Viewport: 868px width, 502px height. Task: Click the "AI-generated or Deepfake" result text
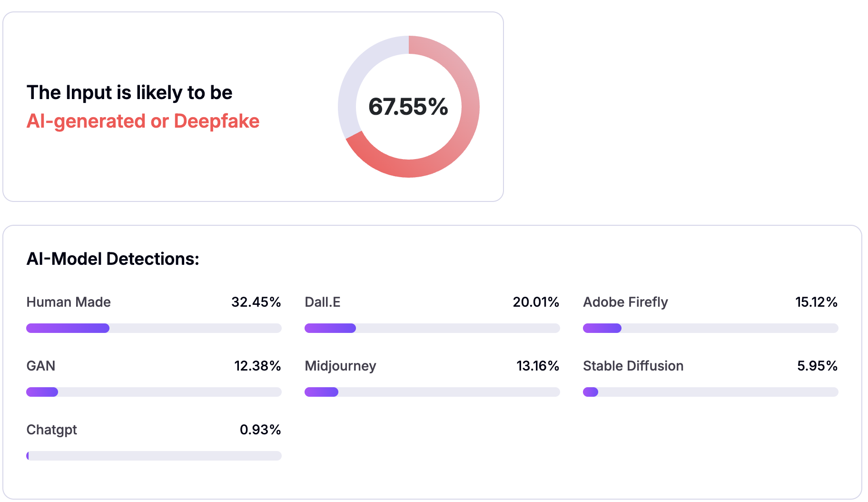click(143, 121)
